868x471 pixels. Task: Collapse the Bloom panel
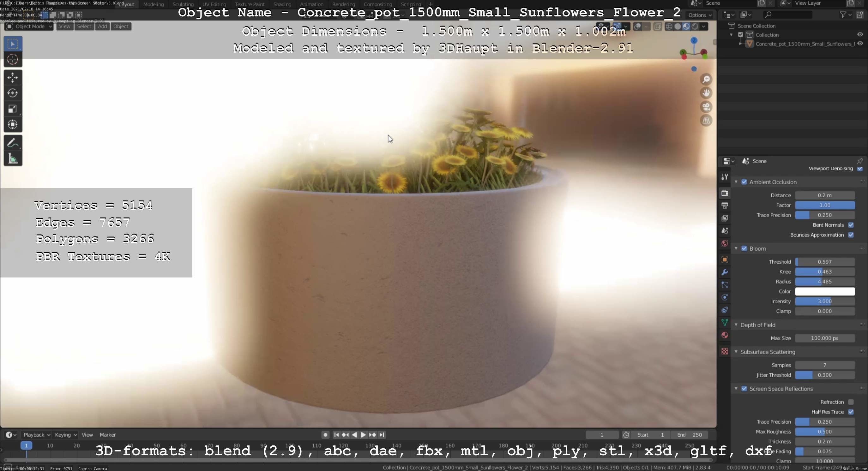pyautogui.click(x=736, y=248)
